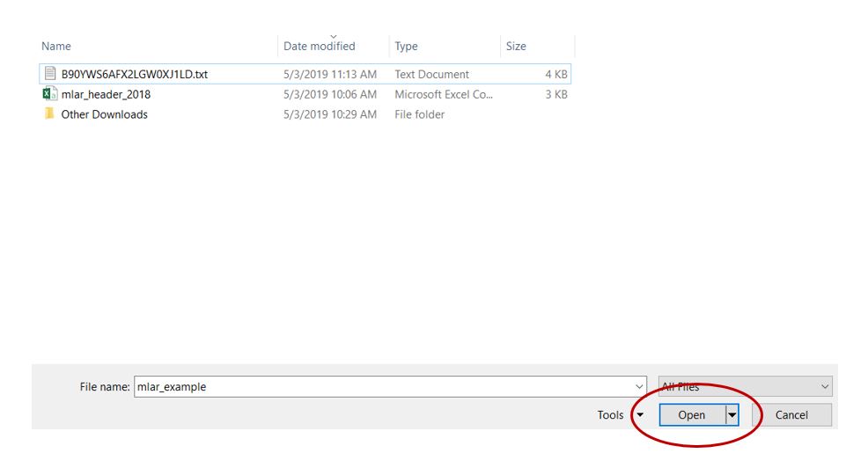Viewport: 868px width, 468px height.
Task: Cancel the file dialog
Action: [x=791, y=415]
